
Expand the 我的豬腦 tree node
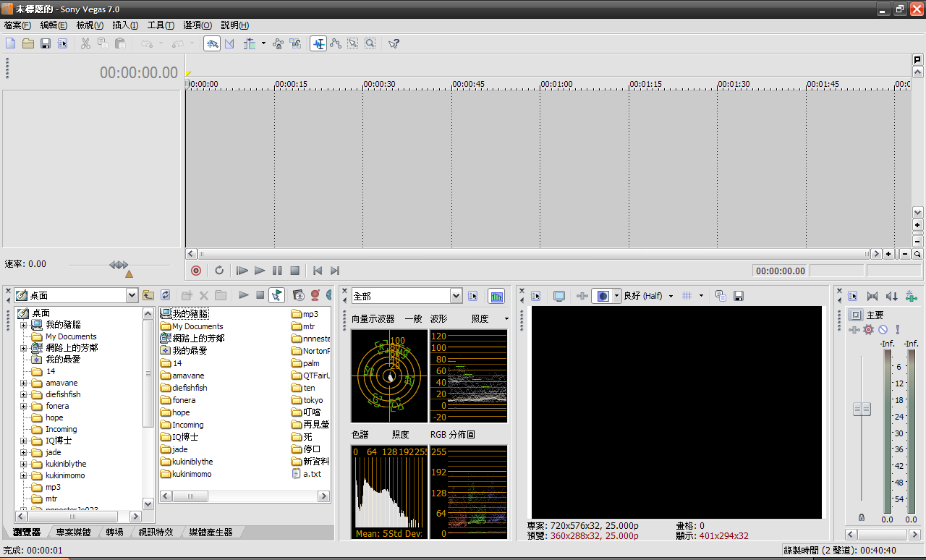click(24, 325)
